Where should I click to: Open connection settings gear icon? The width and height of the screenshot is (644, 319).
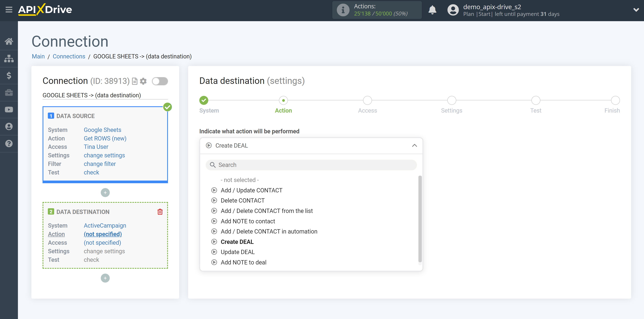point(143,81)
